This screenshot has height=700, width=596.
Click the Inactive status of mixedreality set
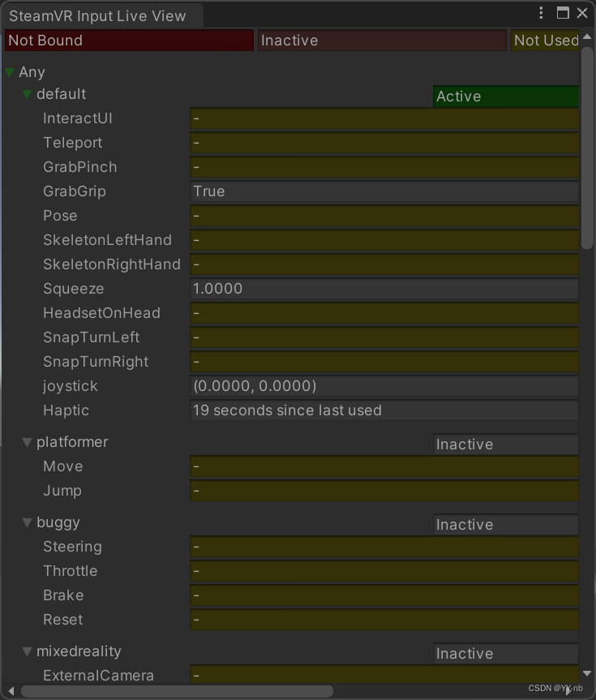pyautogui.click(x=505, y=654)
